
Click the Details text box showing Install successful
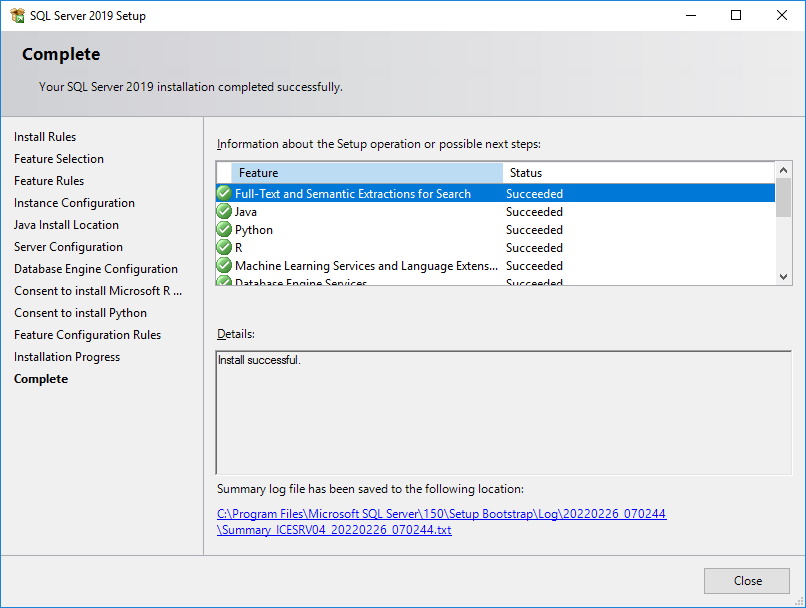504,413
